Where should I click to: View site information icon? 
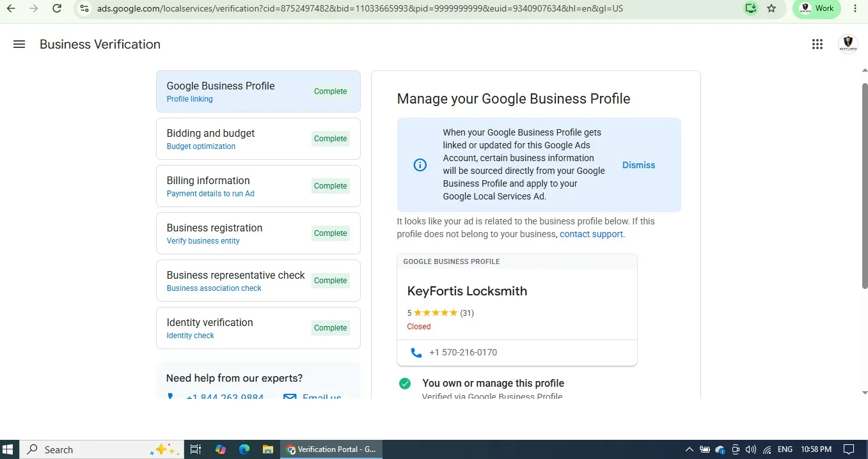tap(84, 8)
